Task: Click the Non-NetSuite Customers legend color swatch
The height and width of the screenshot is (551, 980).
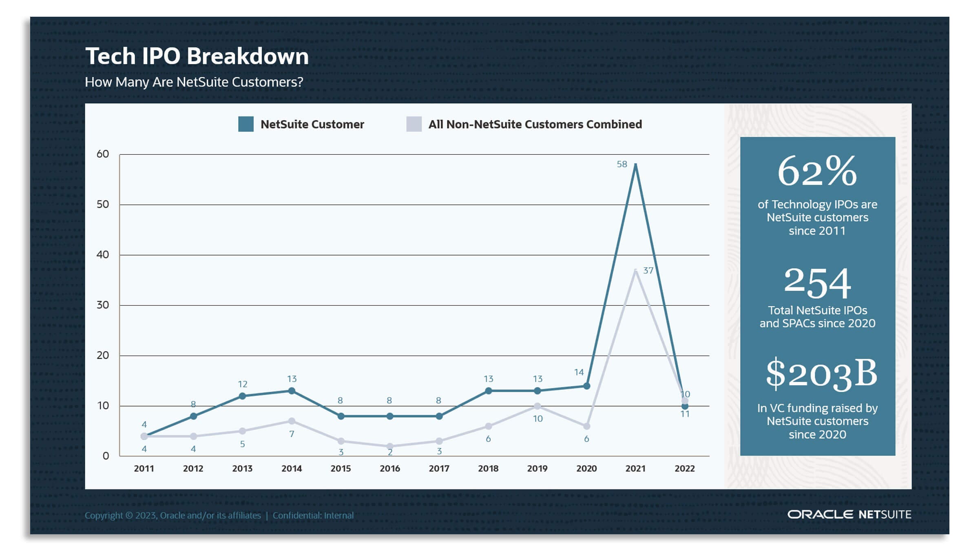Action: click(x=414, y=124)
